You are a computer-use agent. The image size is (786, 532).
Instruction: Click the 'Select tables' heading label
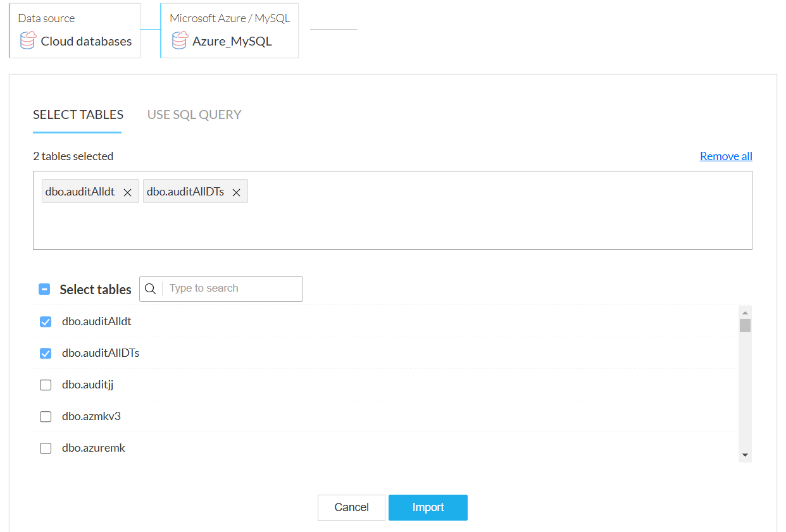(96, 289)
